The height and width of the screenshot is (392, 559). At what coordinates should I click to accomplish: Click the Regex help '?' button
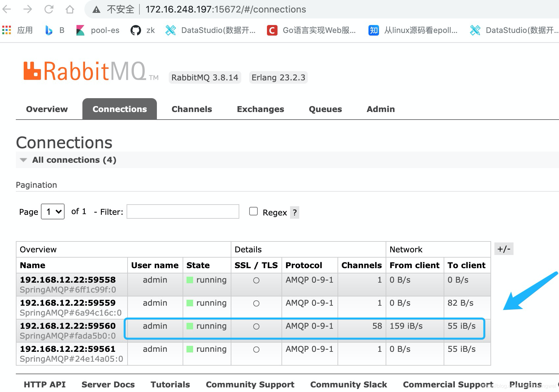coord(294,212)
